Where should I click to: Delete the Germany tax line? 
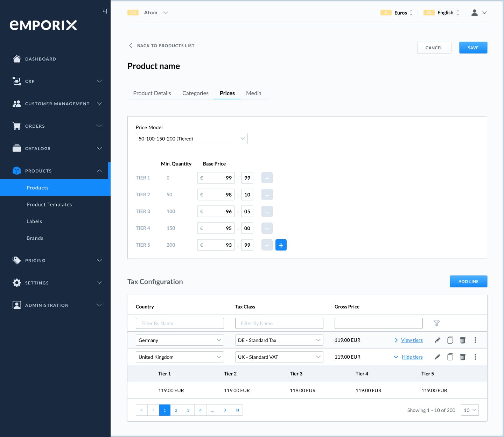463,340
